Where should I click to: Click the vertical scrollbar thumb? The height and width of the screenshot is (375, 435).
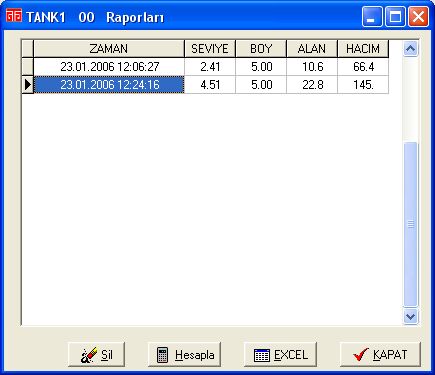point(410,224)
